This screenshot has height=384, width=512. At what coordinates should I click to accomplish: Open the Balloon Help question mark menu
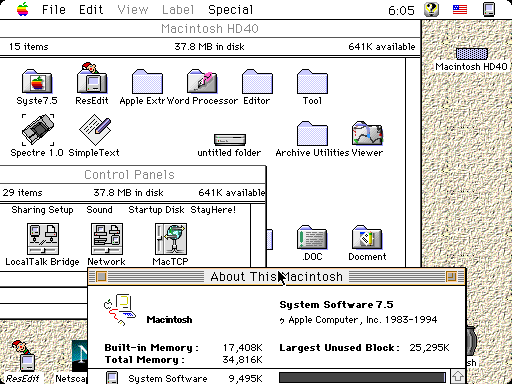click(431, 9)
